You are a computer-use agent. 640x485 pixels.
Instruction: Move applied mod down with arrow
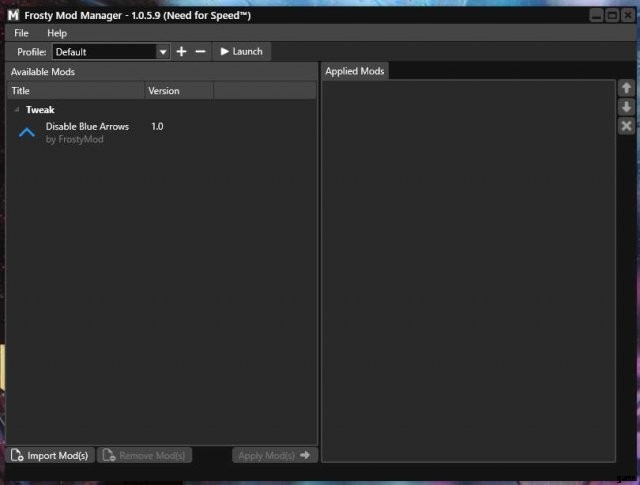[x=626, y=107]
